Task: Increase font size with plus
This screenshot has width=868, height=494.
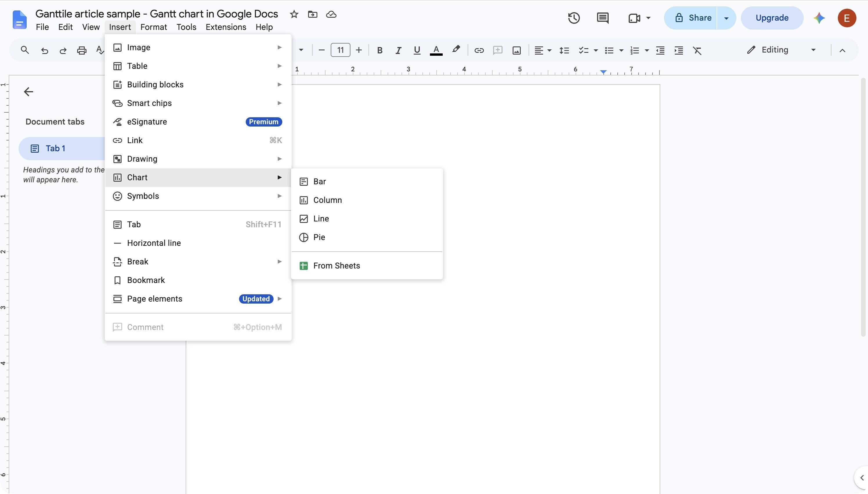Action: (x=358, y=50)
